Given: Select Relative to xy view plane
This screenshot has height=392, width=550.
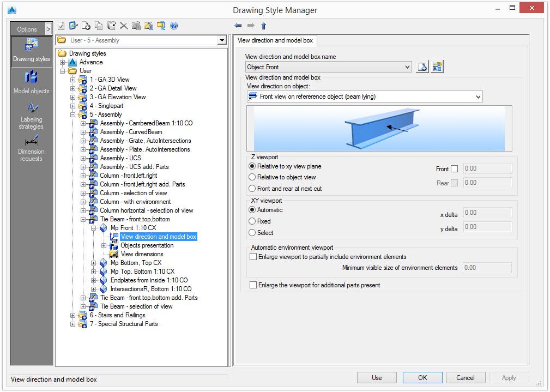Looking at the screenshot, I should pos(252,166).
